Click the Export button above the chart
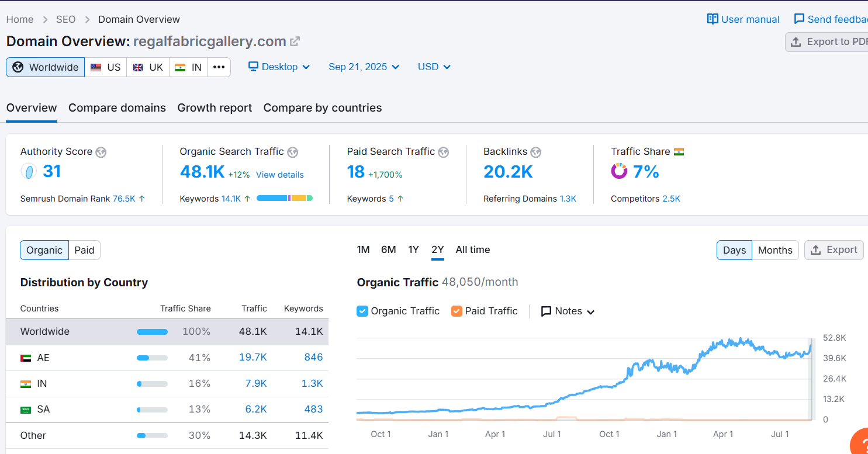This screenshot has height=454, width=868. [834, 250]
